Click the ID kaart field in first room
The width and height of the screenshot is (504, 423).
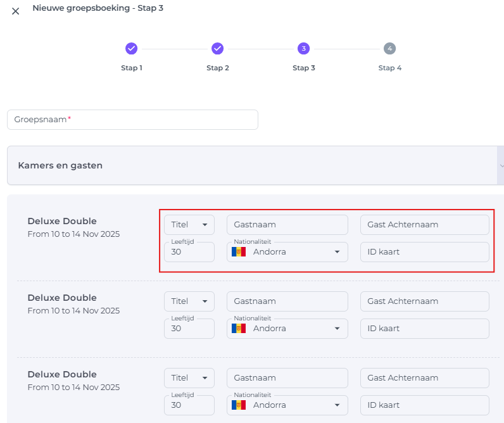click(x=424, y=252)
